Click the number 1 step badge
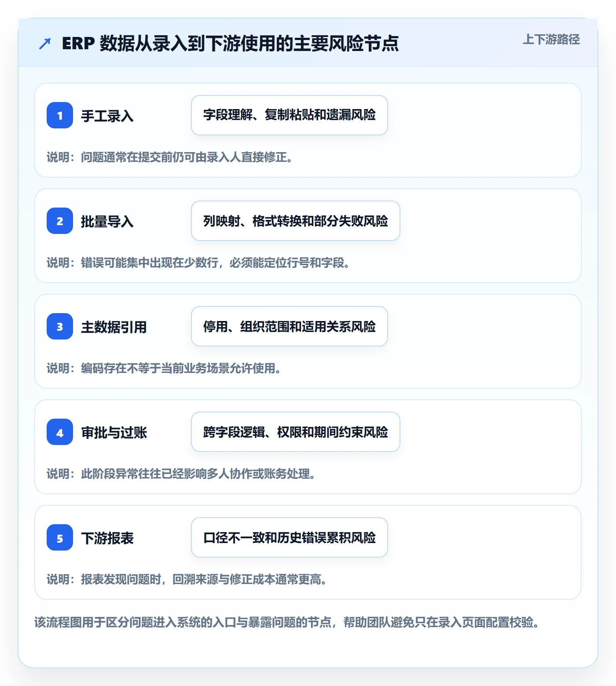This screenshot has width=616, height=686. pyautogui.click(x=60, y=115)
